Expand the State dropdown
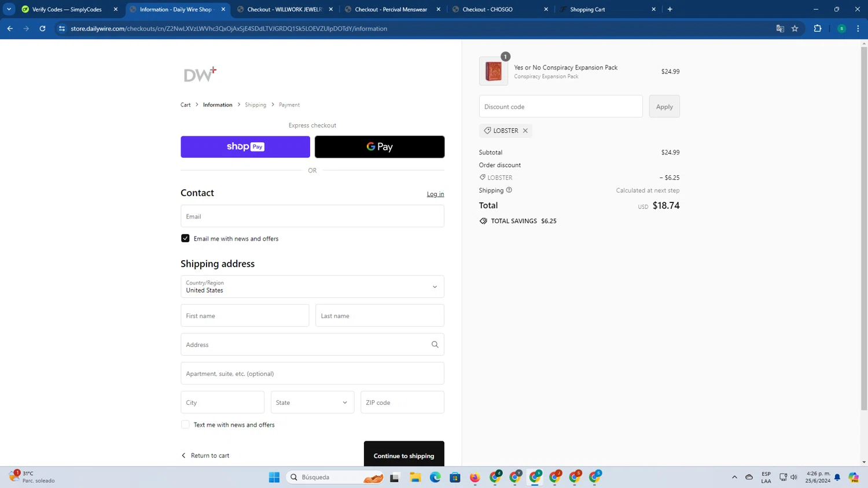 pyautogui.click(x=312, y=402)
